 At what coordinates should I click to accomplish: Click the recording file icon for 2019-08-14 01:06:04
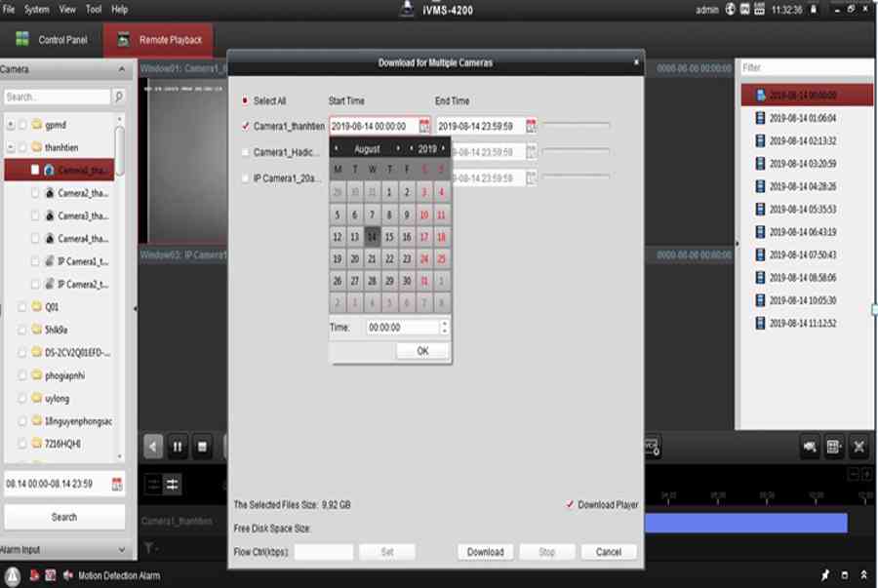pyautogui.click(x=760, y=118)
